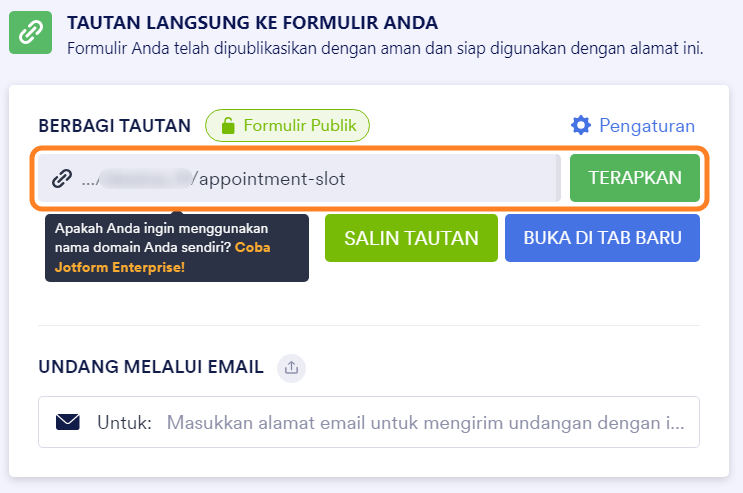
Task: Click the chain icon inside the URL field
Action: (62, 178)
